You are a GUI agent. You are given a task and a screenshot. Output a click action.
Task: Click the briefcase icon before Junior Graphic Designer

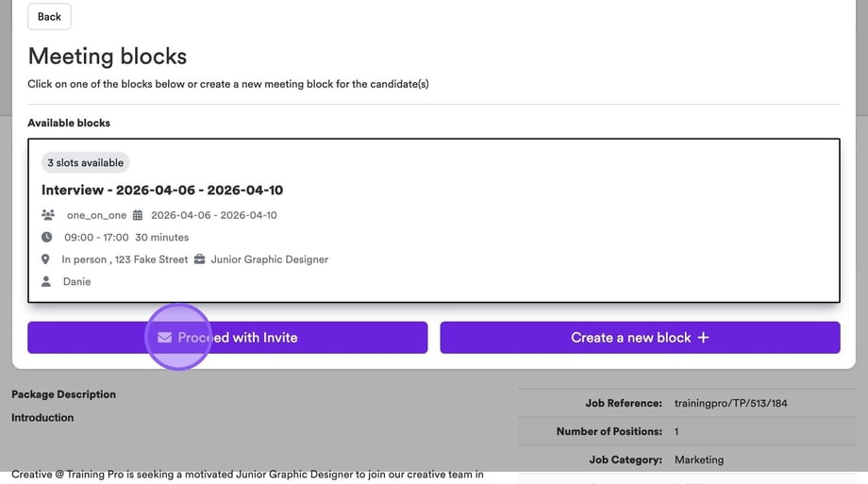(199, 259)
